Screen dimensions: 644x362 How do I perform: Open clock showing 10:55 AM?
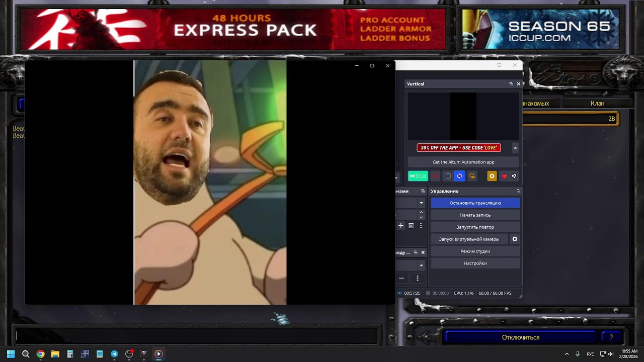629,354
